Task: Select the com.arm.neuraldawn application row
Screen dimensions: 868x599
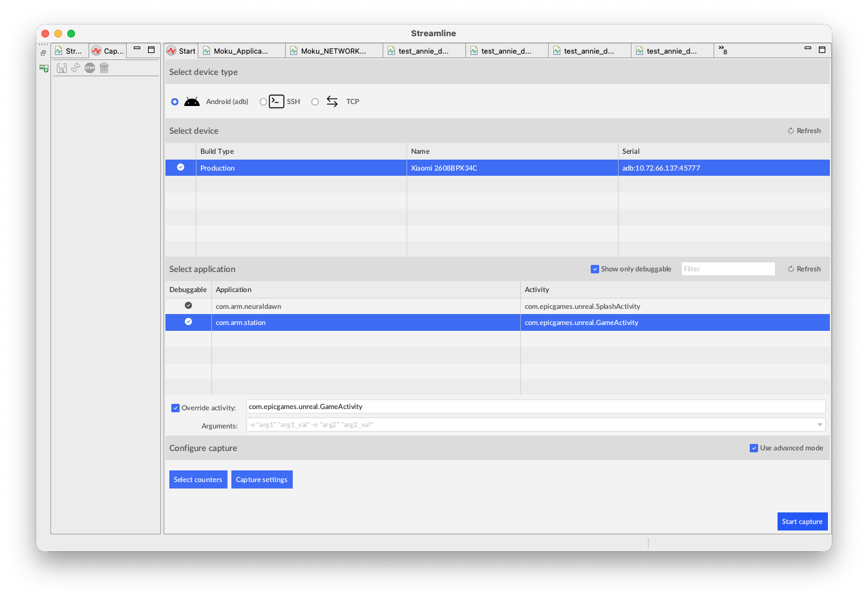Action: point(498,306)
